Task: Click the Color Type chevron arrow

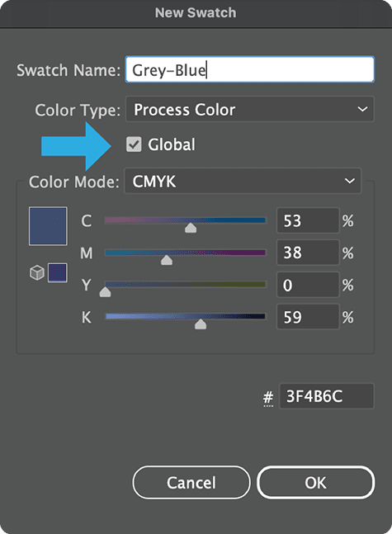Action: click(362, 109)
